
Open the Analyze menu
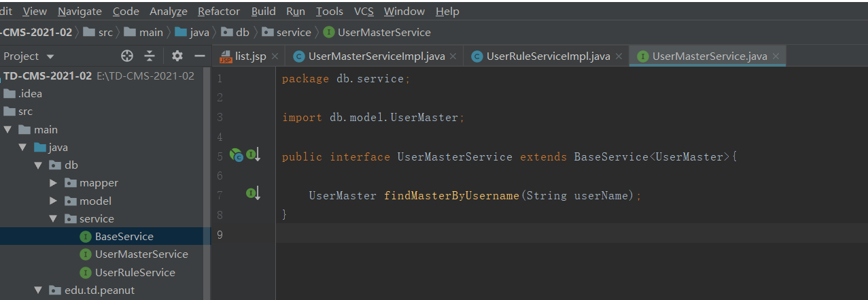tap(169, 12)
